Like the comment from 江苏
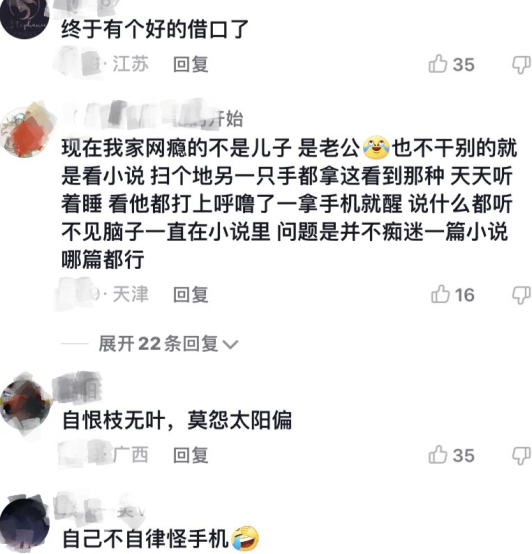Screen dimensions: 532x554 pos(451,64)
